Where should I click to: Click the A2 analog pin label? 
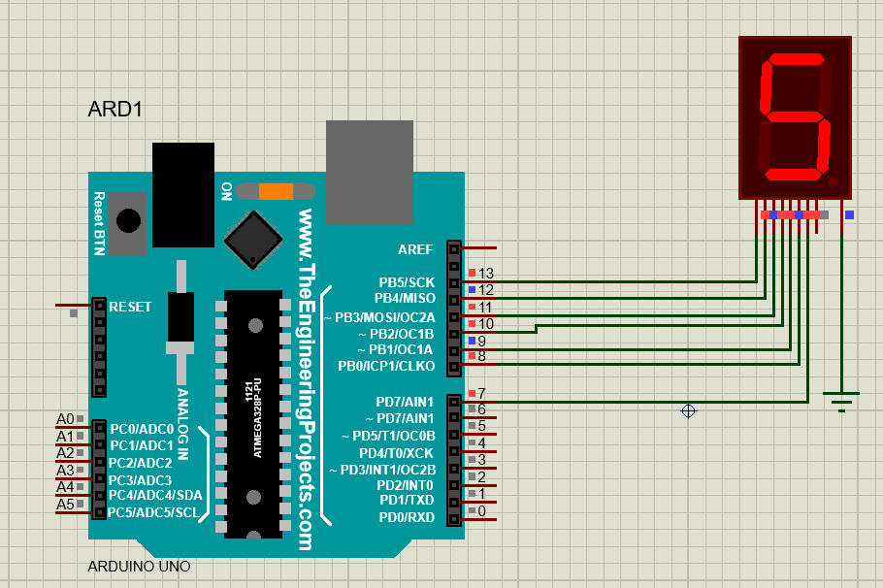tap(65, 453)
